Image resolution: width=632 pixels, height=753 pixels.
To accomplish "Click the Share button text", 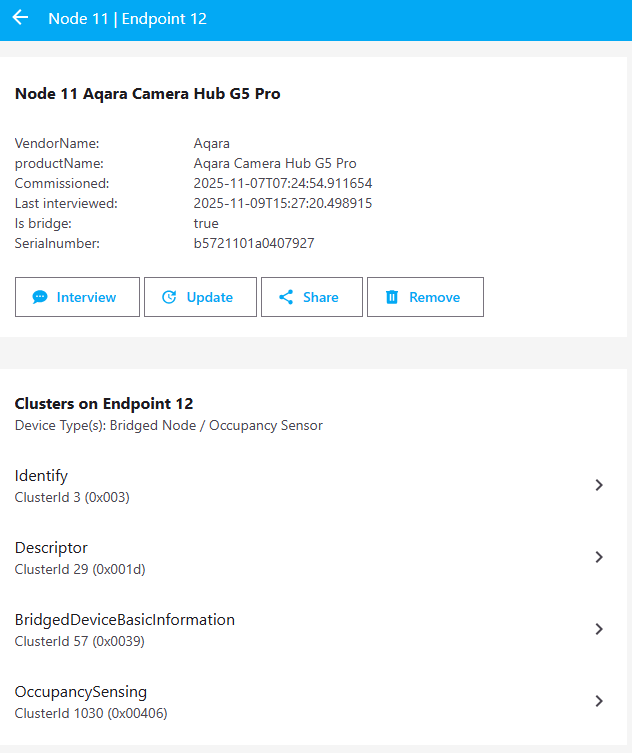I will pos(321,297).
